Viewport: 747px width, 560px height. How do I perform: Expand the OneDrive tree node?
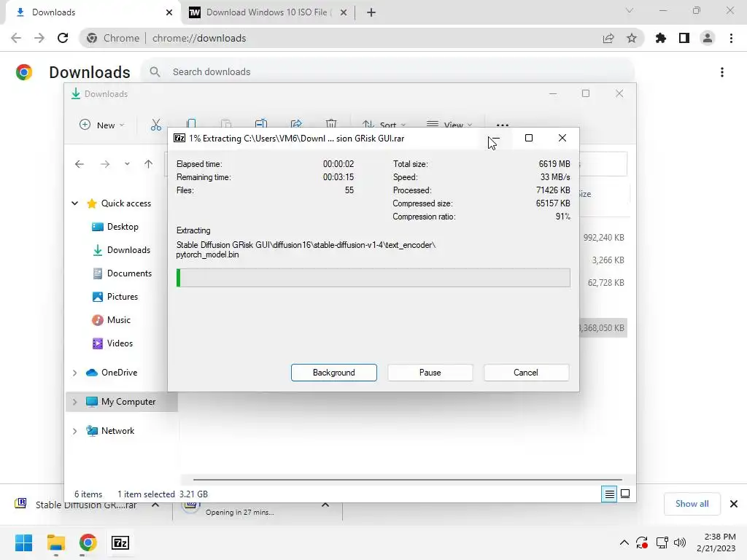[x=75, y=373]
